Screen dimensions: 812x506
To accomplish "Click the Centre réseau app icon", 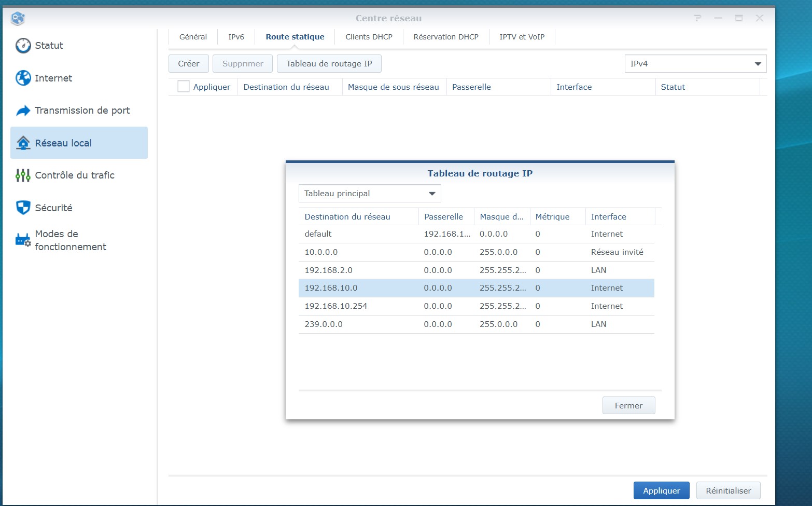I will (18, 19).
